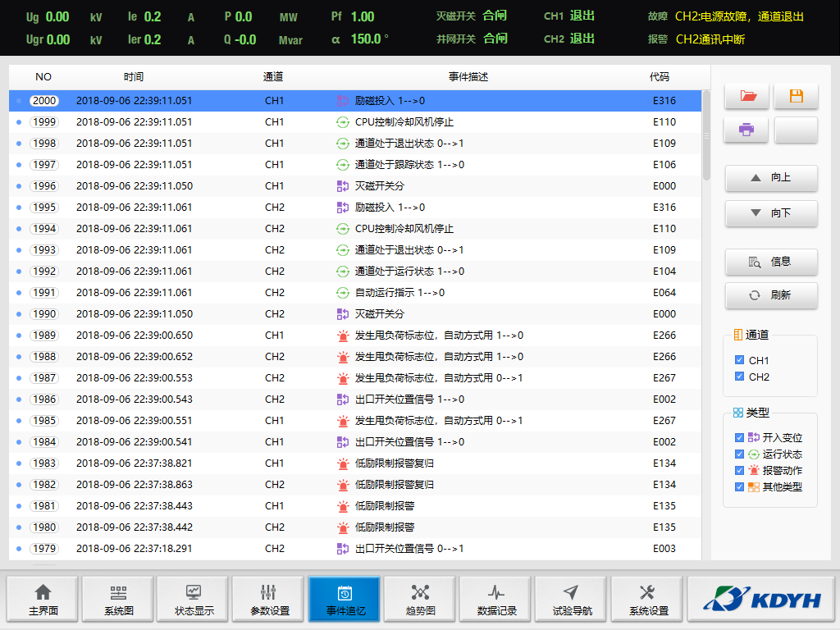Open the 主界面 home screen
This screenshot has width=840, height=630.
click(43, 599)
